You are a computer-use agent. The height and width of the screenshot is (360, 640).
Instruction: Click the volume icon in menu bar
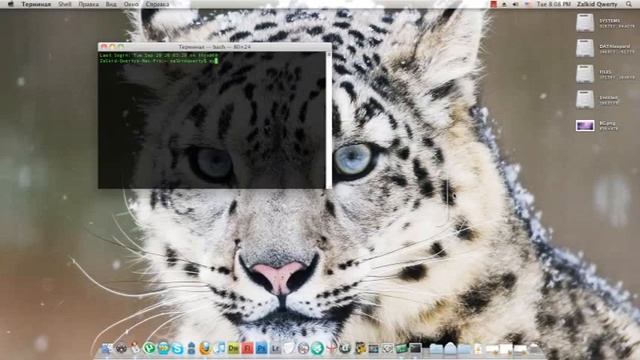pyautogui.click(x=516, y=4)
